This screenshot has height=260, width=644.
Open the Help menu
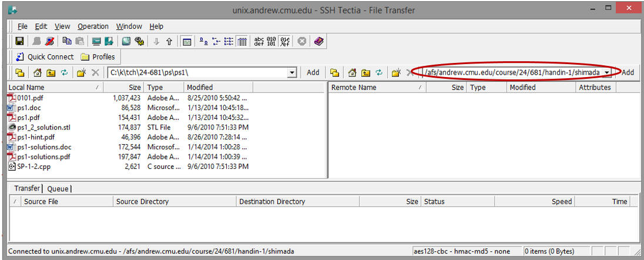pos(156,26)
